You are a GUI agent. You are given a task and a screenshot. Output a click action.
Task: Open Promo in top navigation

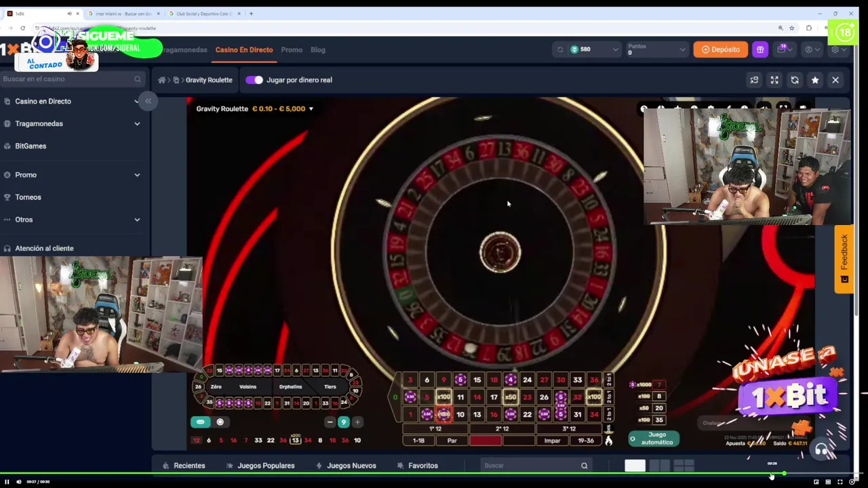pos(292,49)
